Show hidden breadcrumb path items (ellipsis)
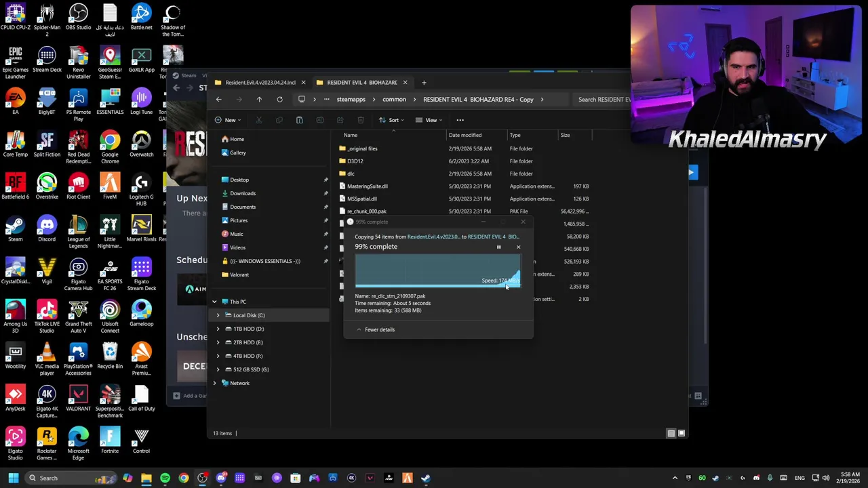 326,100
